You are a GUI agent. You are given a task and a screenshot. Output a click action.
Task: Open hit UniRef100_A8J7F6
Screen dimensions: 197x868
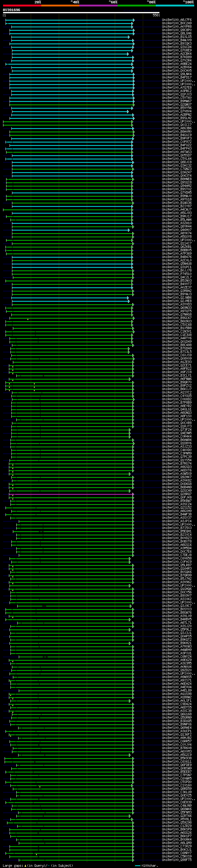tap(177, 20)
